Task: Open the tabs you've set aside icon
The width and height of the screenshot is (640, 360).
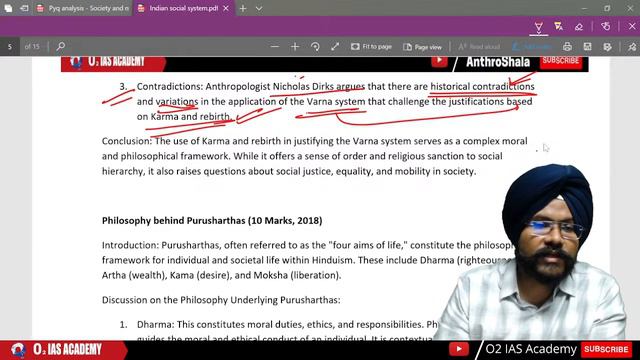Action: tap(9, 8)
